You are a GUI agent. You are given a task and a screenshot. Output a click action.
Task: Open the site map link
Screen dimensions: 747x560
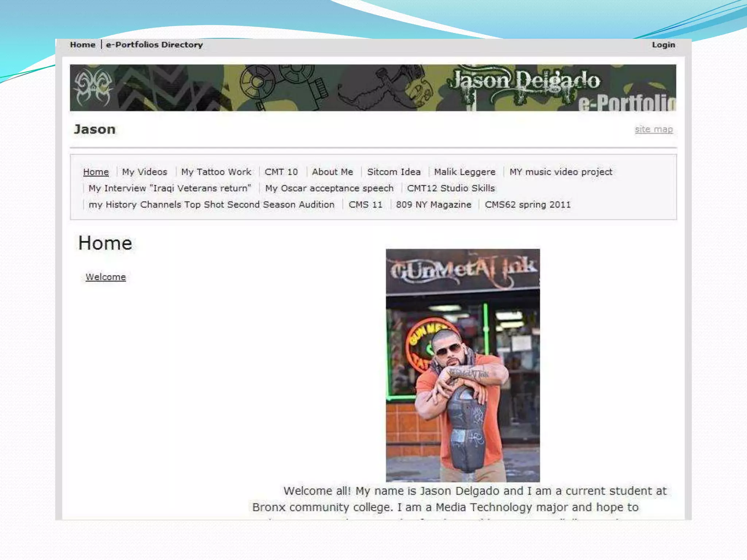coord(653,129)
